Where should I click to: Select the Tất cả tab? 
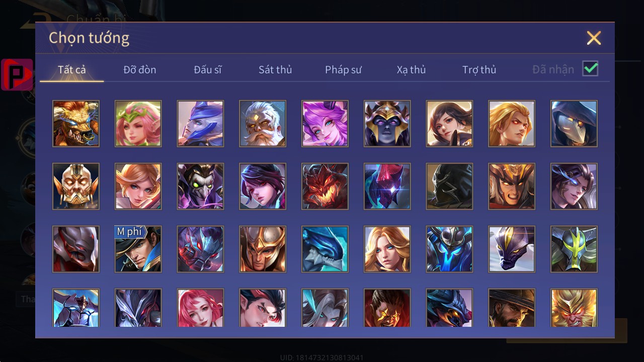coord(72,70)
